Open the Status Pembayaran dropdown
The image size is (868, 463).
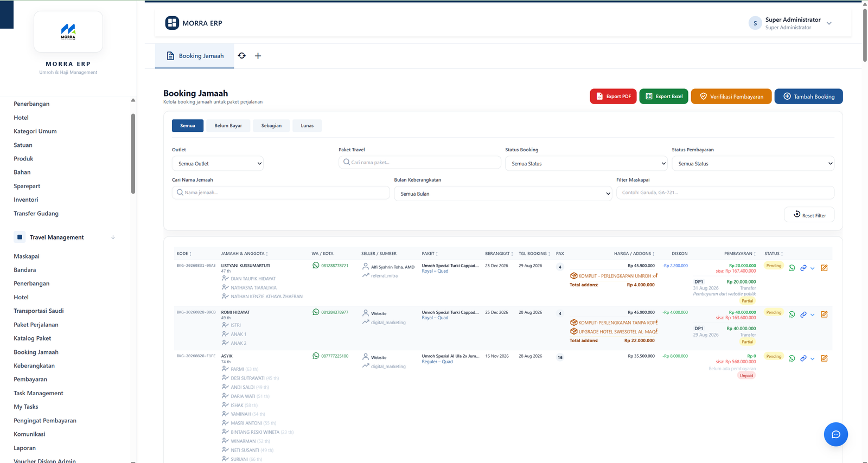click(753, 164)
